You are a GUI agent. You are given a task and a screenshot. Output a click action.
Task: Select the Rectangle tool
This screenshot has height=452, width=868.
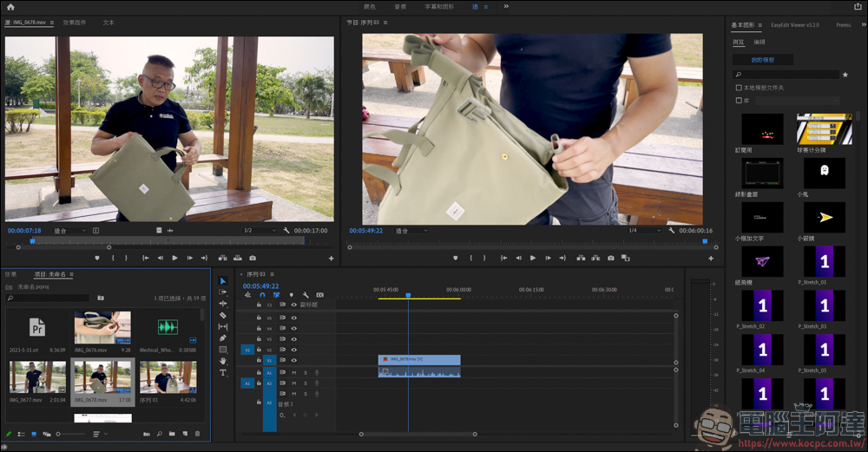[x=223, y=350]
